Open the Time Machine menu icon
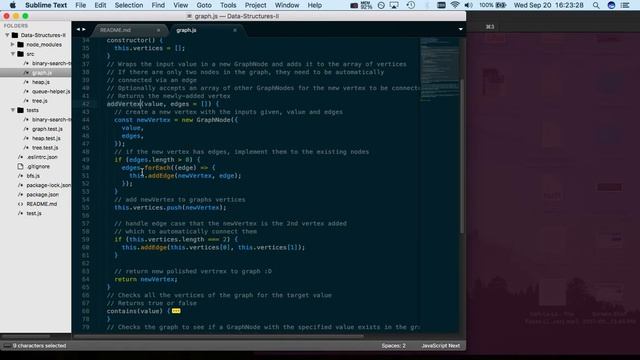640x360 pixels. pyautogui.click(x=411, y=5)
